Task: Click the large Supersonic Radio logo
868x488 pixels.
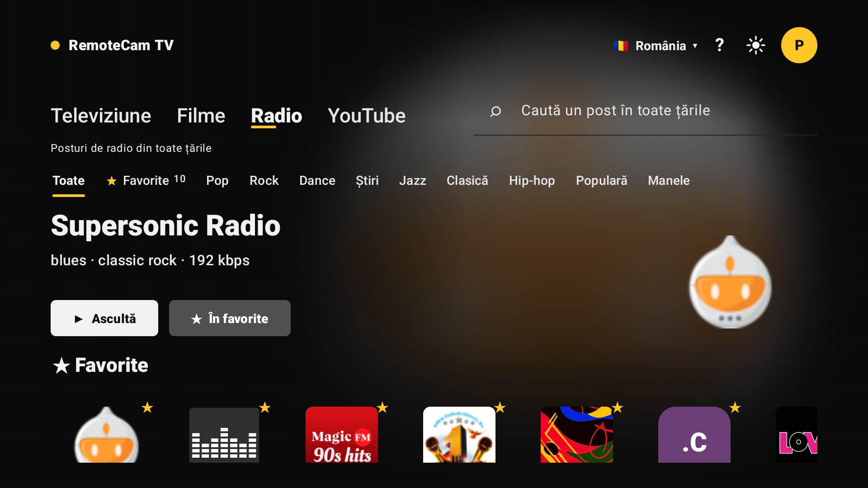Action: coord(730,282)
